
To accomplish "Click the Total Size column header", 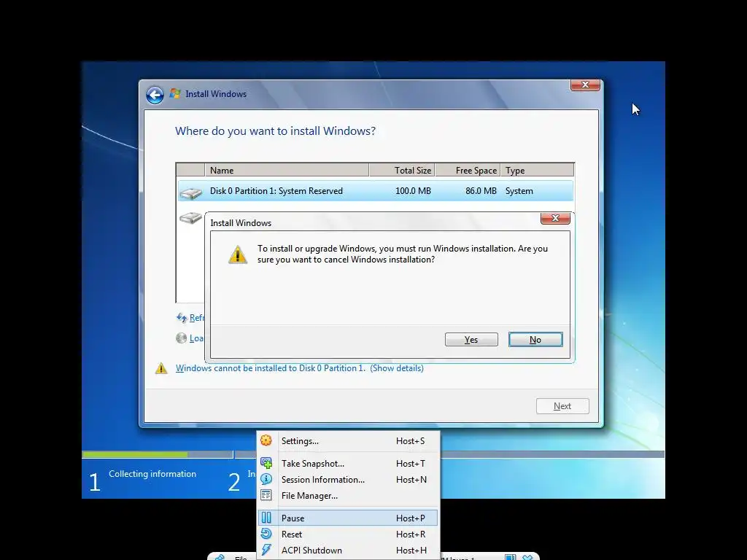I will point(402,170).
